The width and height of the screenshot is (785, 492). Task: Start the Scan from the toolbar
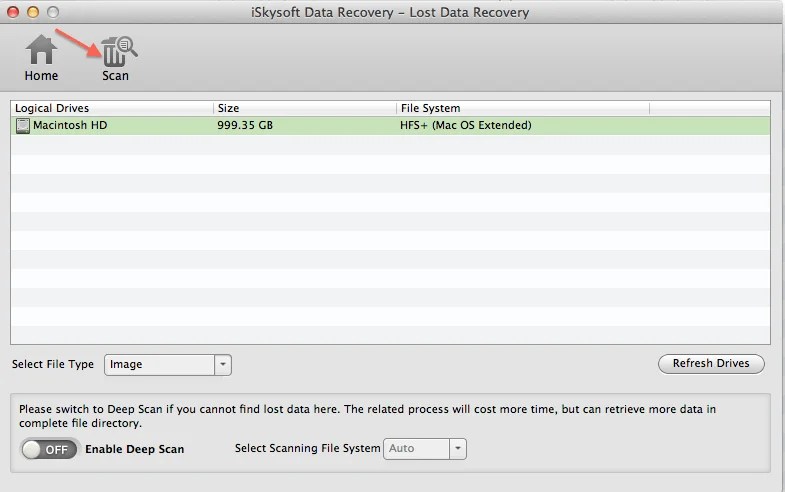(x=116, y=57)
